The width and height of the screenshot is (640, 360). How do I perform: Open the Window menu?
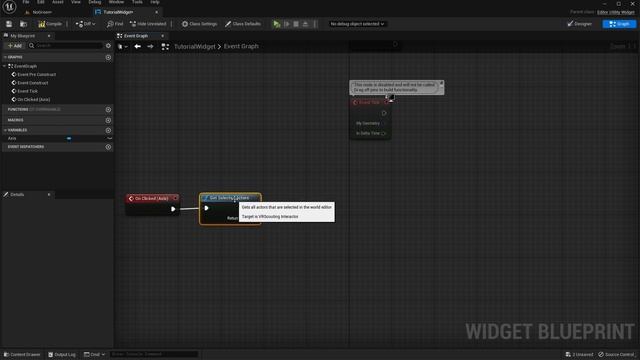[x=116, y=2]
